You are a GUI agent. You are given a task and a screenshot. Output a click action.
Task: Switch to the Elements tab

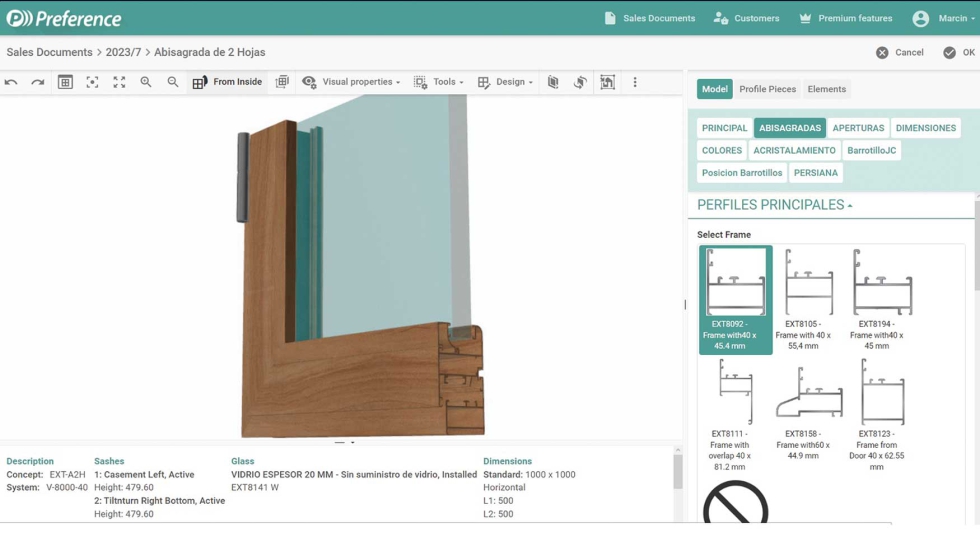(x=826, y=89)
